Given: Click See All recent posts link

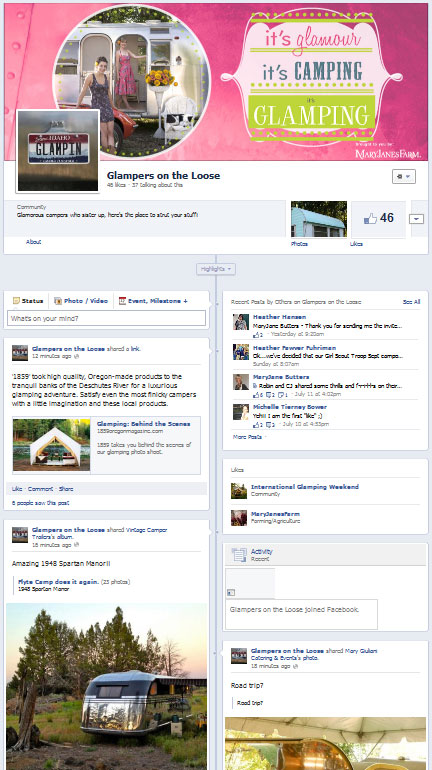Looking at the screenshot, I should click(x=411, y=302).
